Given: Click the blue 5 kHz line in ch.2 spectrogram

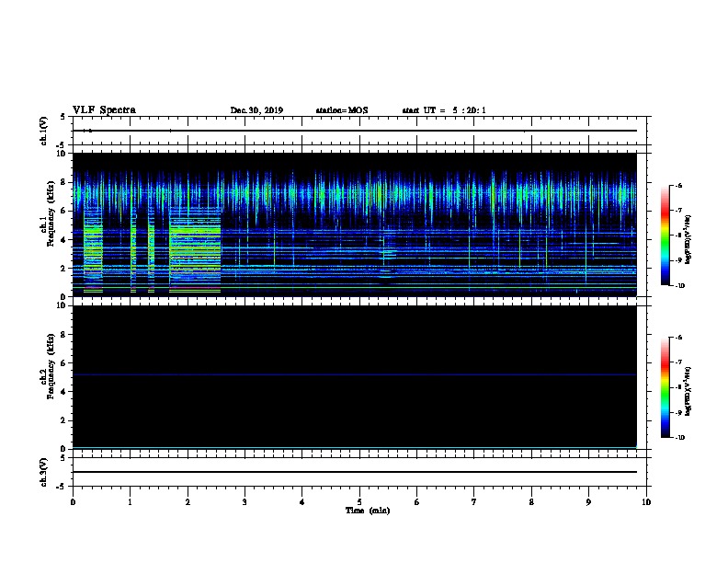Looking at the screenshot, I should (x=355, y=374).
